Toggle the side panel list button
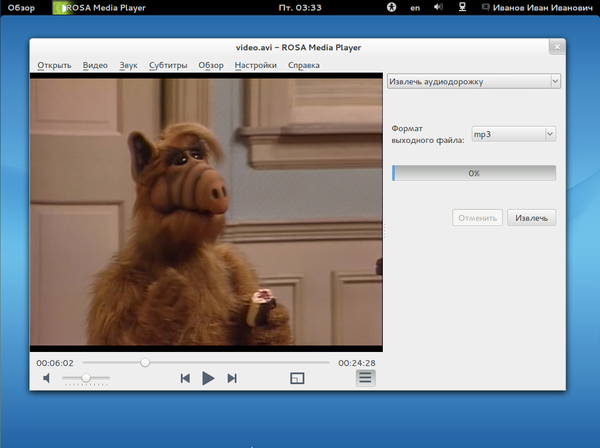 pyautogui.click(x=365, y=378)
